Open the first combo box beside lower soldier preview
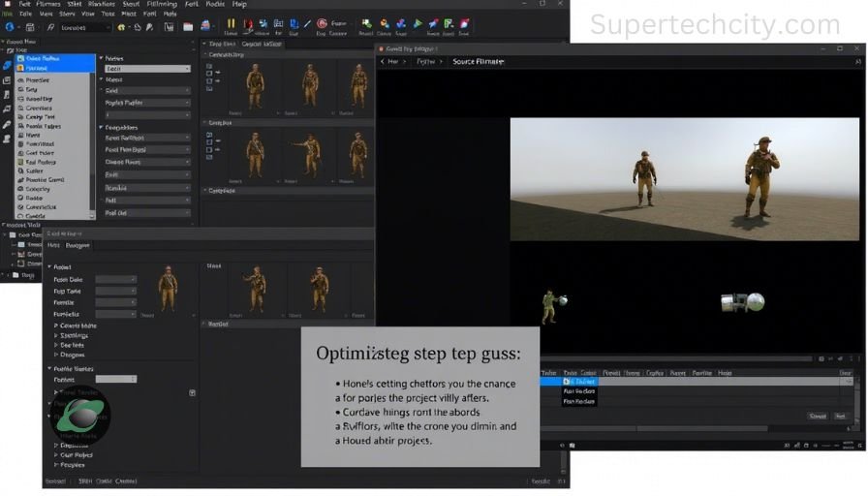 tap(115, 279)
